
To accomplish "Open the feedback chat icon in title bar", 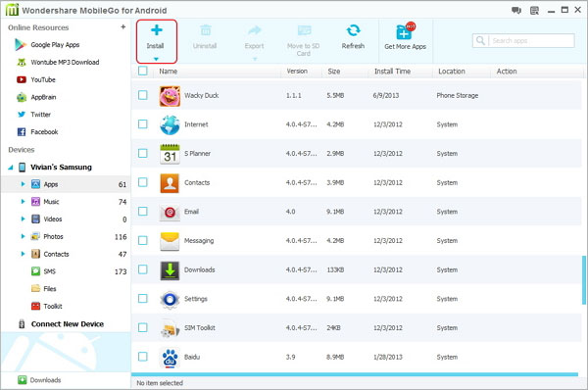I will click(x=516, y=11).
